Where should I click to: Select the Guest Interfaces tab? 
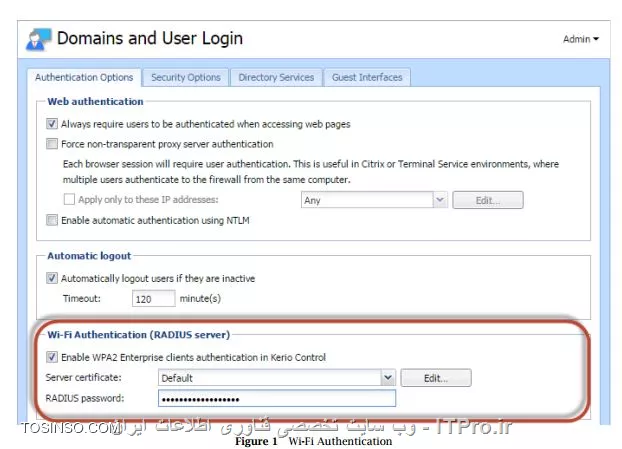coord(367,77)
